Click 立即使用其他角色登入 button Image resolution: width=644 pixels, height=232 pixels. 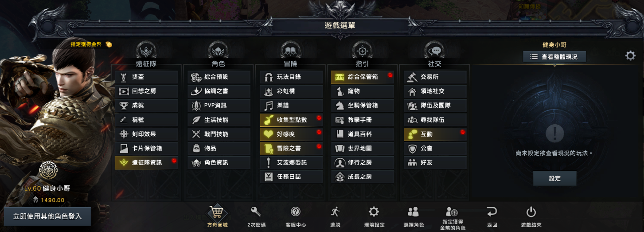[47, 216]
